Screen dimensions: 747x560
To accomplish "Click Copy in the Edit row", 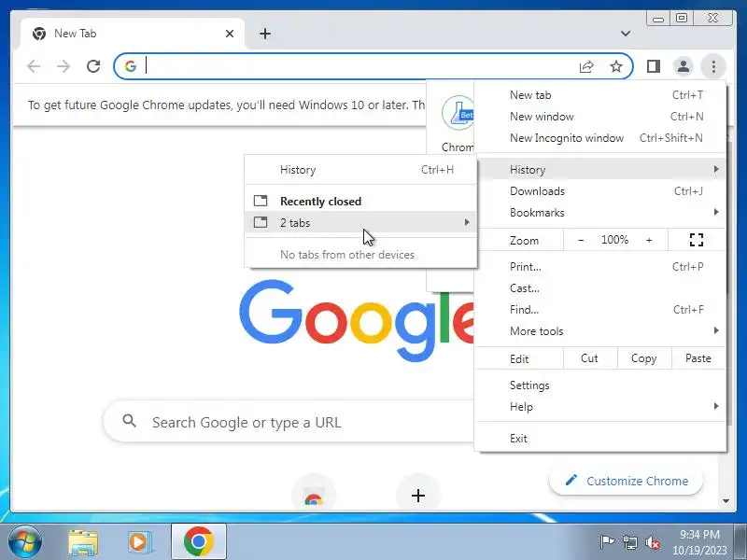I will pyautogui.click(x=644, y=358).
